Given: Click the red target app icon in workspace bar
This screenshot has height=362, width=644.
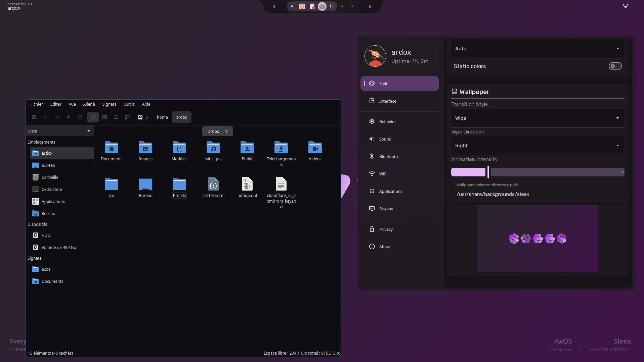Looking at the screenshot, I should pos(302,6).
